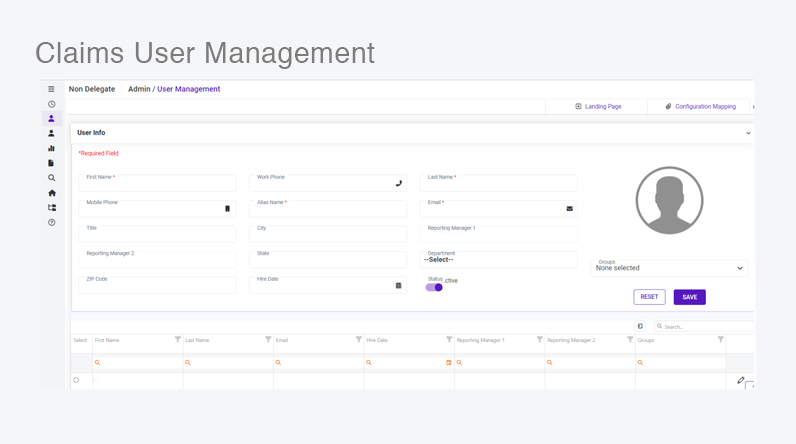Open the help question mark icon
This screenshot has width=796, height=444.
point(51,222)
